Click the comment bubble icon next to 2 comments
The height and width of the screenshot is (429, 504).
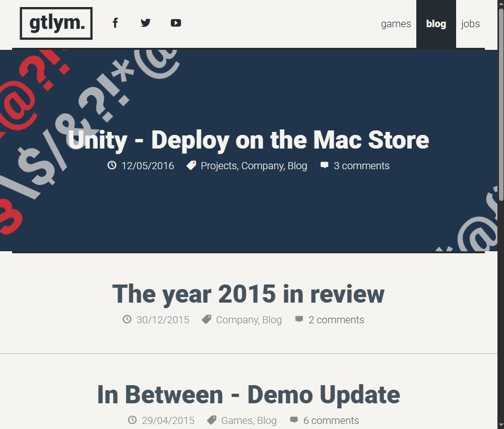[299, 319]
